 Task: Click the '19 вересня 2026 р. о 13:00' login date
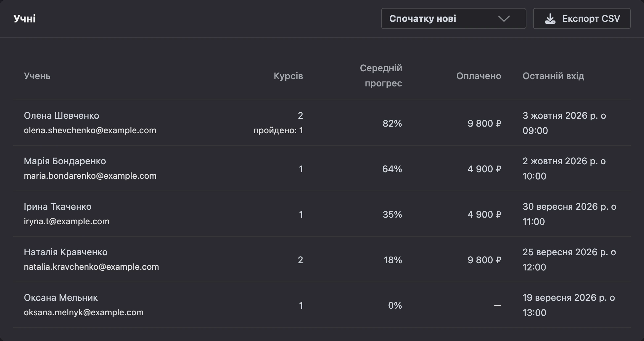[569, 305]
